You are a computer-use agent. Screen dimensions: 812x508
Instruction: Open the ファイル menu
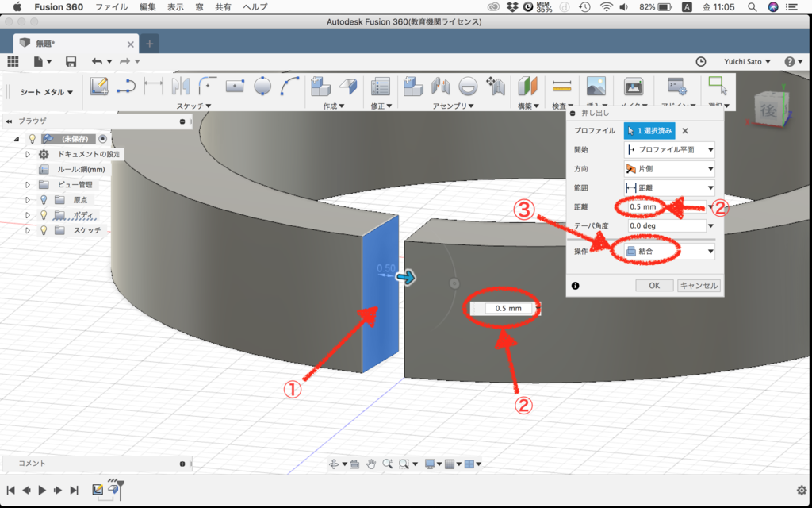(111, 6)
